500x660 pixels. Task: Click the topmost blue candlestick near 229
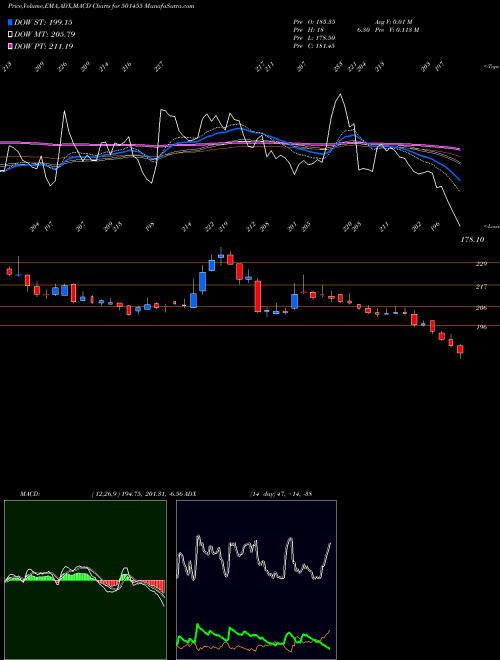(221, 255)
